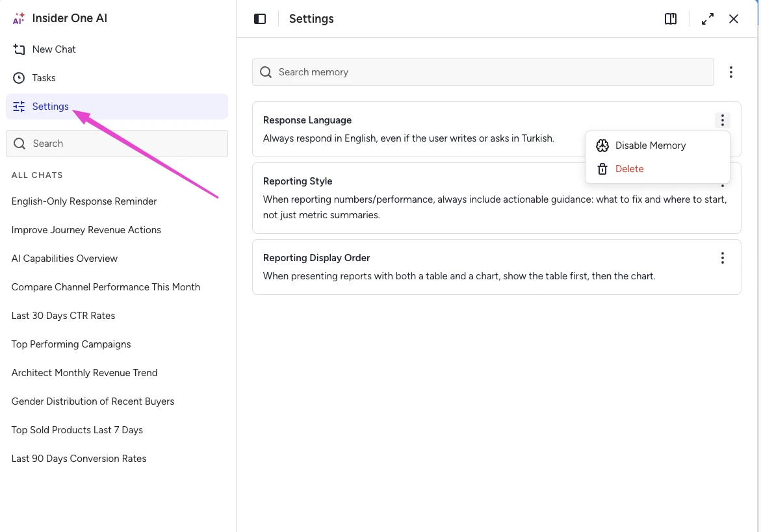Open Improve Journey Revenue Actions chat

(x=86, y=230)
